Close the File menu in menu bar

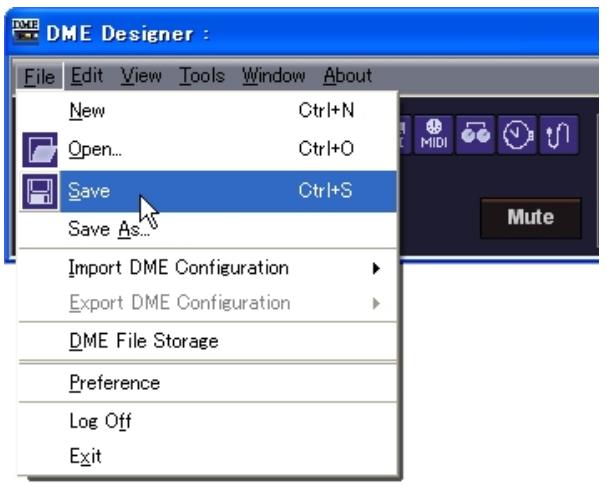click(39, 76)
